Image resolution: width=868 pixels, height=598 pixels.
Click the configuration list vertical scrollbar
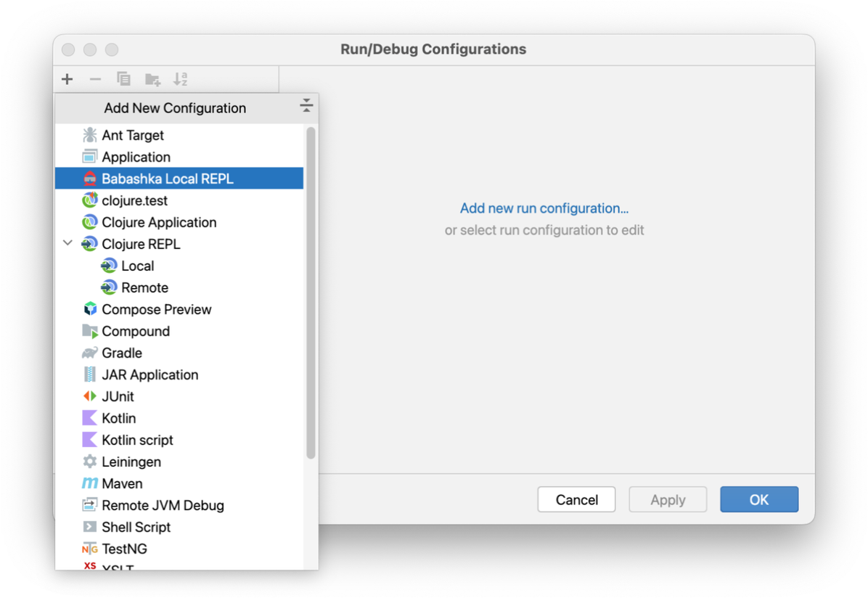coord(311,293)
